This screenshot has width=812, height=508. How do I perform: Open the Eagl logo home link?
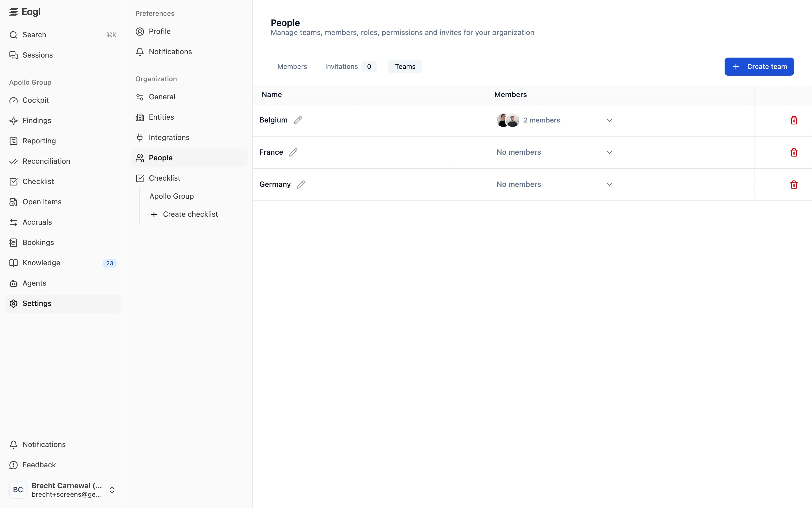tap(25, 12)
